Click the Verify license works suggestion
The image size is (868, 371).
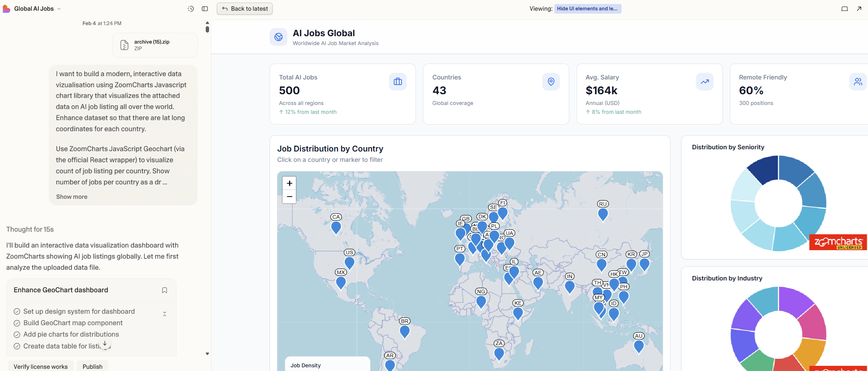pos(41,367)
